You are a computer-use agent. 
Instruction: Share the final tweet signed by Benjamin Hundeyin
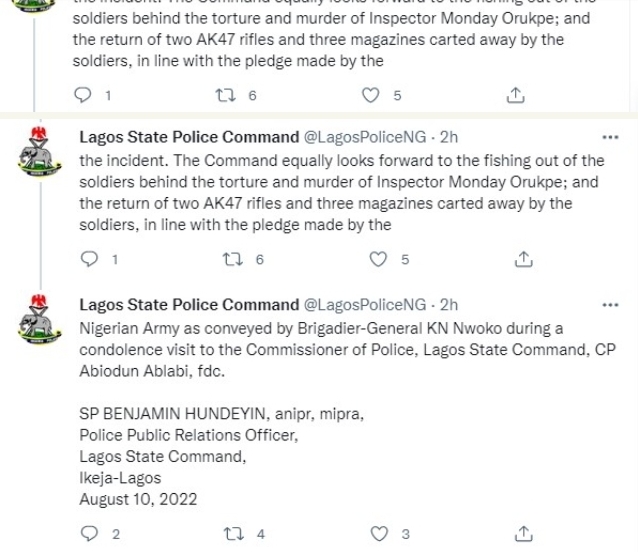tap(523, 534)
